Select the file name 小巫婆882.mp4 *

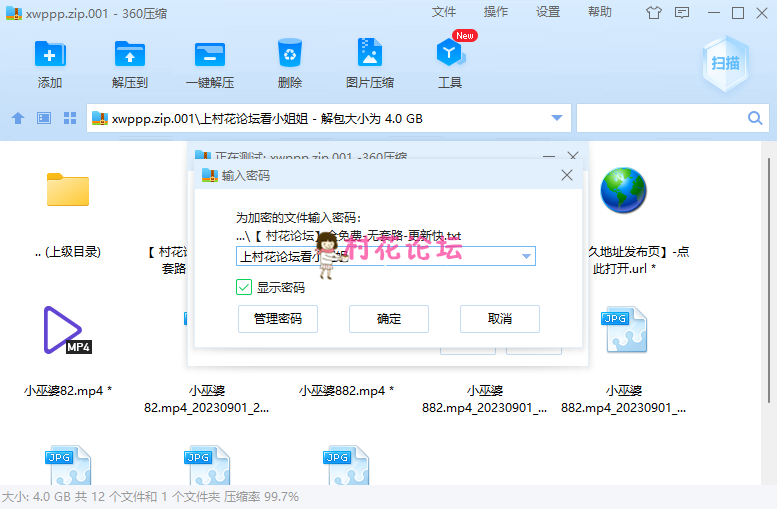pos(346,391)
